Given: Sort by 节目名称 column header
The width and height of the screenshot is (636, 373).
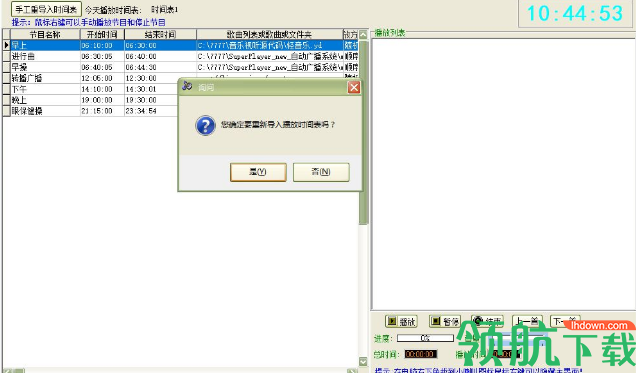Looking at the screenshot, I should (x=45, y=34).
